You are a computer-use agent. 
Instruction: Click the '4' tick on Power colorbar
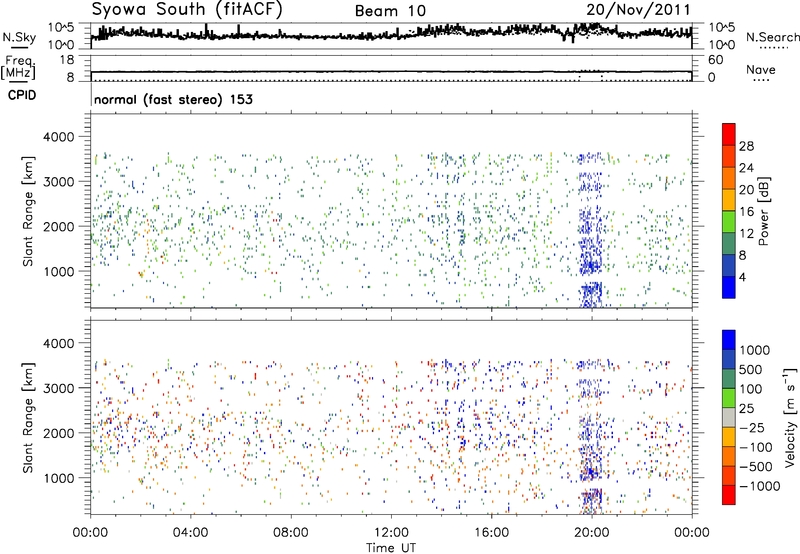click(x=742, y=278)
